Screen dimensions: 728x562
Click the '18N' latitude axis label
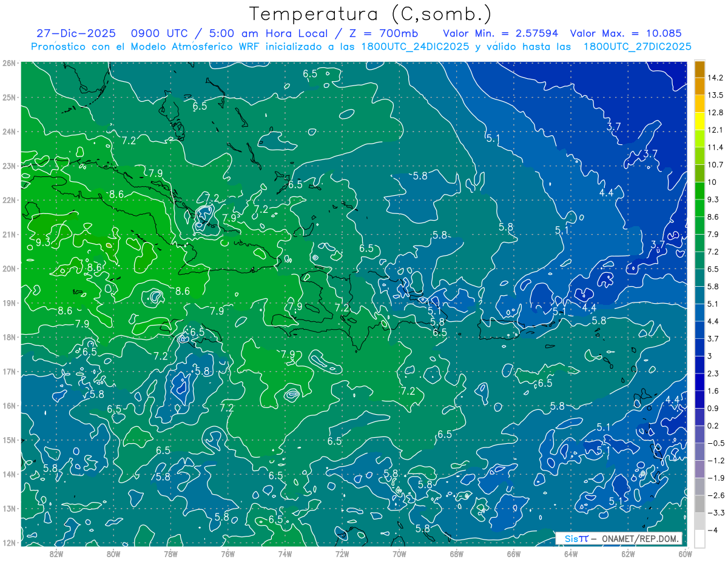[x=8, y=337]
